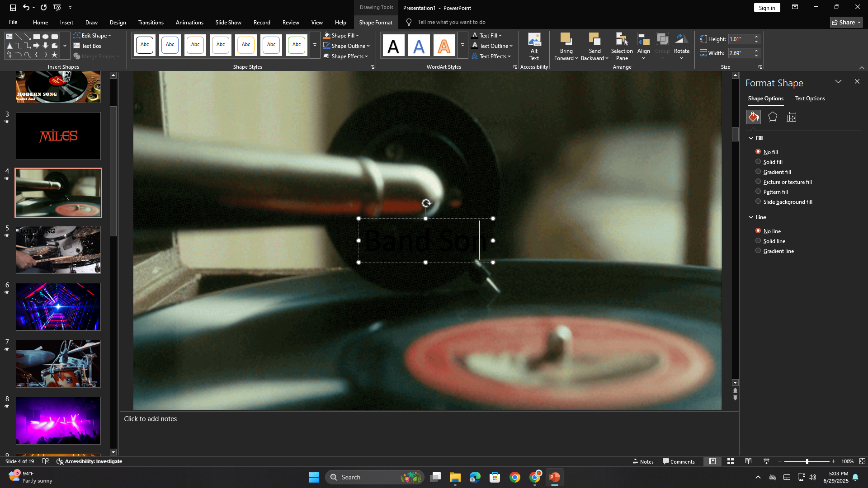Expand the shape styles gallery
The height and width of the screenshot is (488, 868).
pyautogui.click(x=315, y=45)
